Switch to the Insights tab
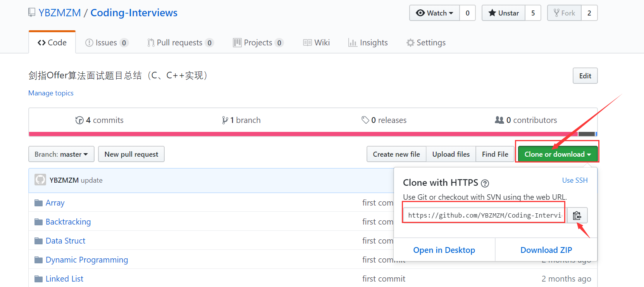Image resolution: width=644 pixels, height=287 pixels. [368, 43]
